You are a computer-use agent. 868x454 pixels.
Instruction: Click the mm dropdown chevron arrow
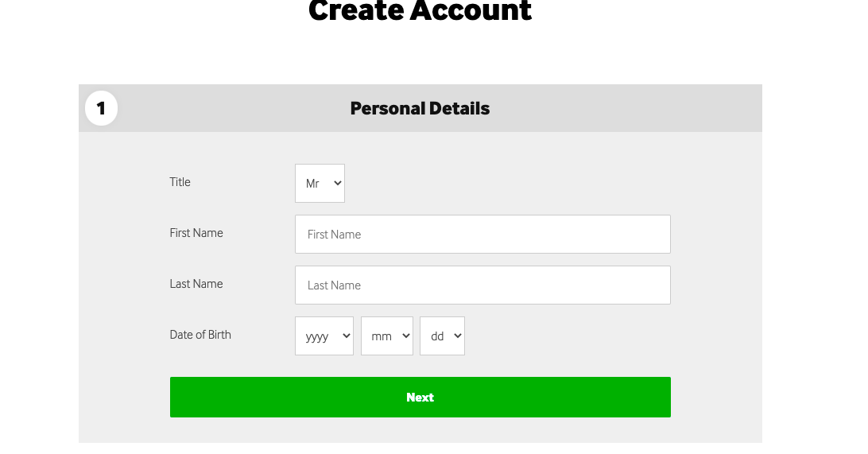pyautogui.click(x=405, y=336)
